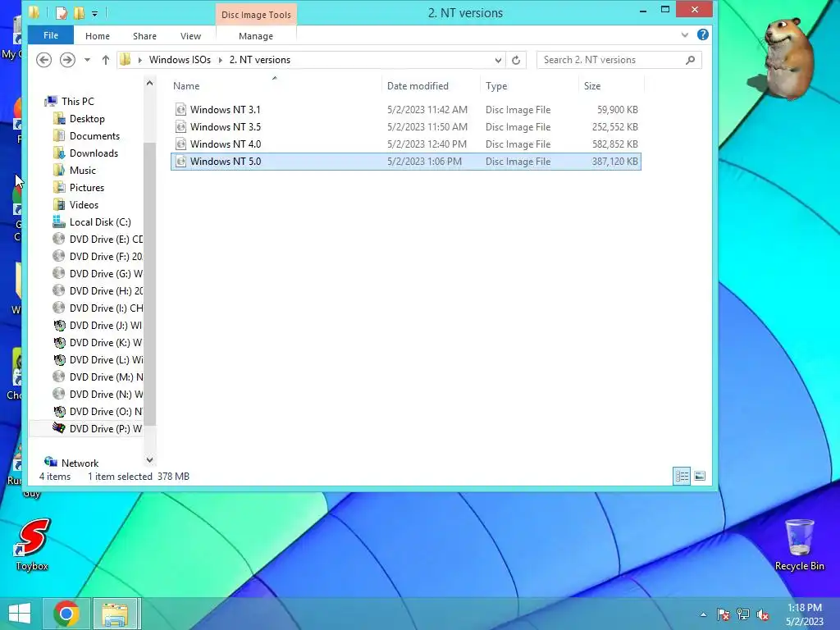This screenshot has height=630, width=840.
Task: Click the Windows NT 3.1 file icon
Action: 181,110
